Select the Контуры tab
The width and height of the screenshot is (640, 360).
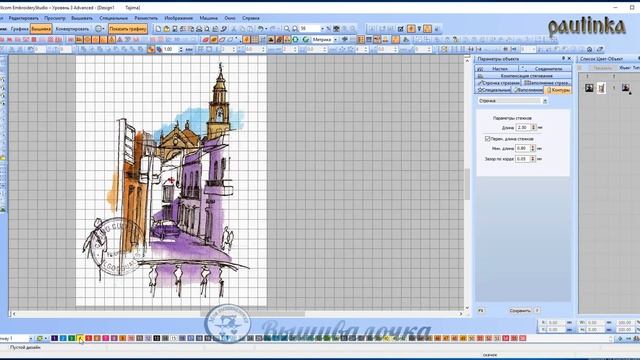point(558,90)
